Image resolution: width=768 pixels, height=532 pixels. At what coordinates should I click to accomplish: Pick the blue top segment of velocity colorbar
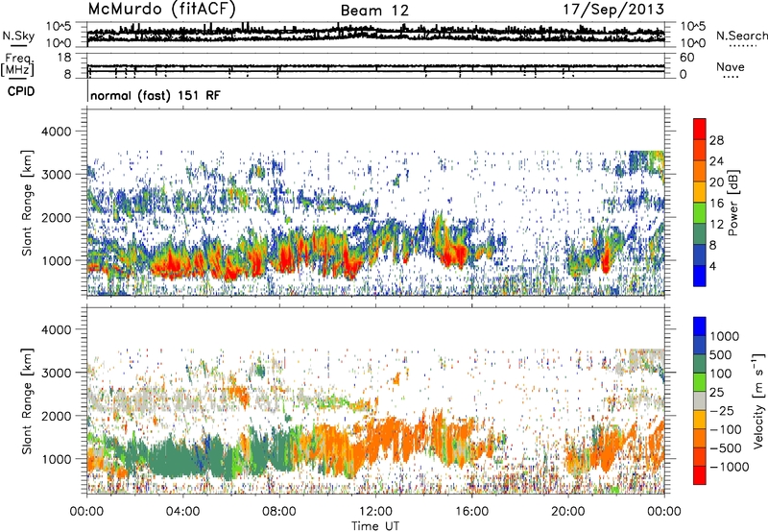[700, 326]
